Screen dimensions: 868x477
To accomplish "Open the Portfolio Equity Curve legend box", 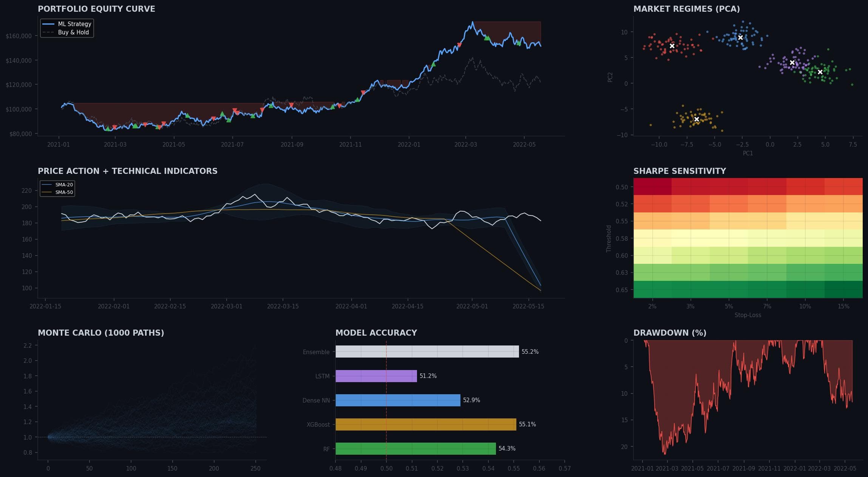I will coord(66,28).
